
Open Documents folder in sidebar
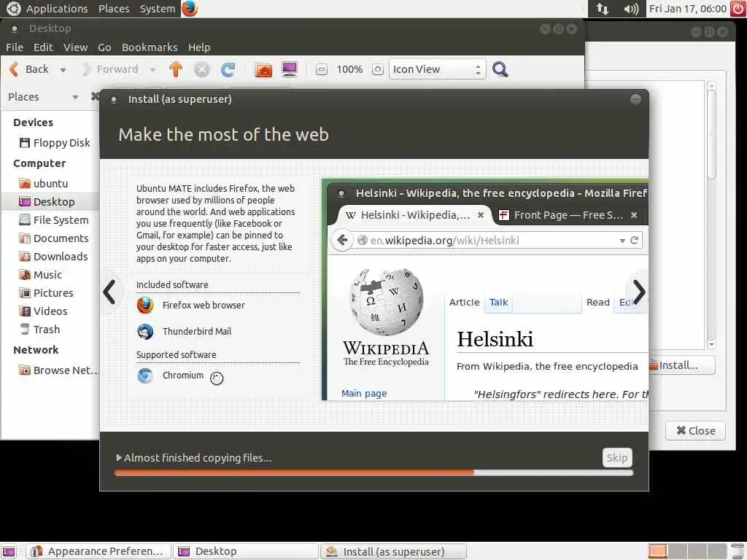pyautogui.click(x=54, y=238)
